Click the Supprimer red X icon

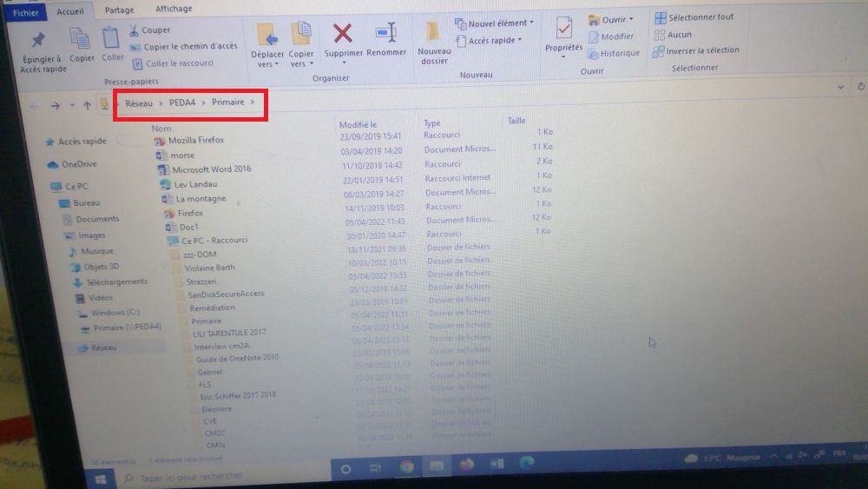pos(343,35)
